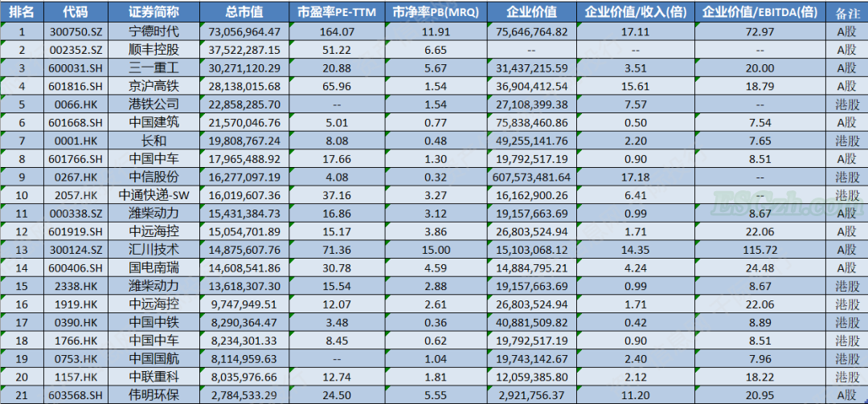
Task: Click the code cell 0267.HK
Action: click(76, 177)
